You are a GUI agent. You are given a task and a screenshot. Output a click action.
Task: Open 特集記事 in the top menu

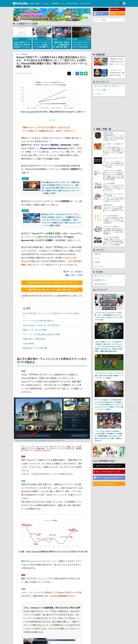[55, 4]
